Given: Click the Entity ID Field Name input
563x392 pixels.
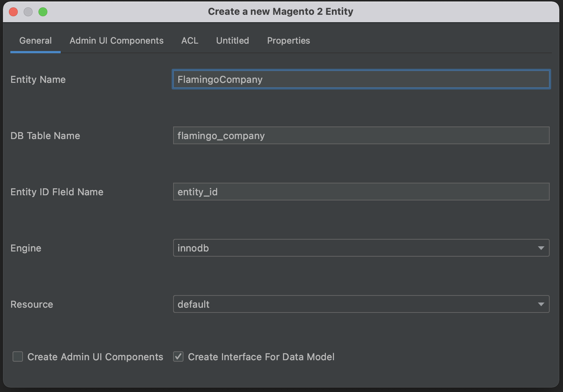Looking at the screenshot, I should pos(361,192).
